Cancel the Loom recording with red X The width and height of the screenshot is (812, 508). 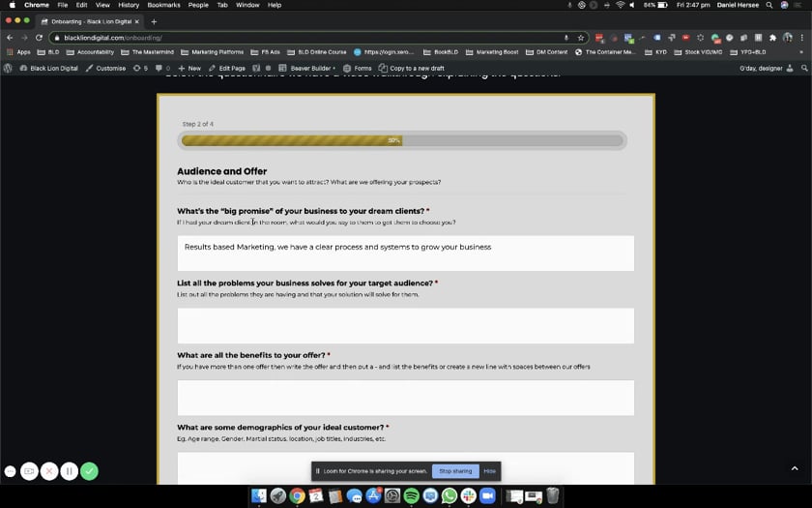tap(49, 471)
